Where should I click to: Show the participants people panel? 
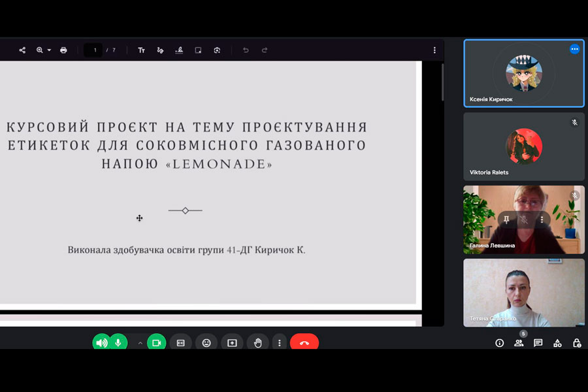click(x=519, y=343)
